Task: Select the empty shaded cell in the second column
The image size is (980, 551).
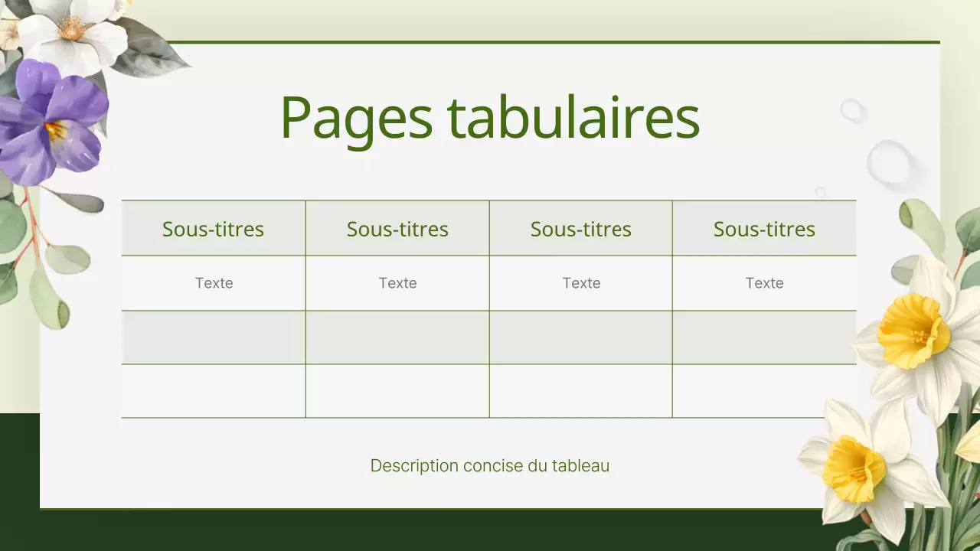Action: [397, 337]
